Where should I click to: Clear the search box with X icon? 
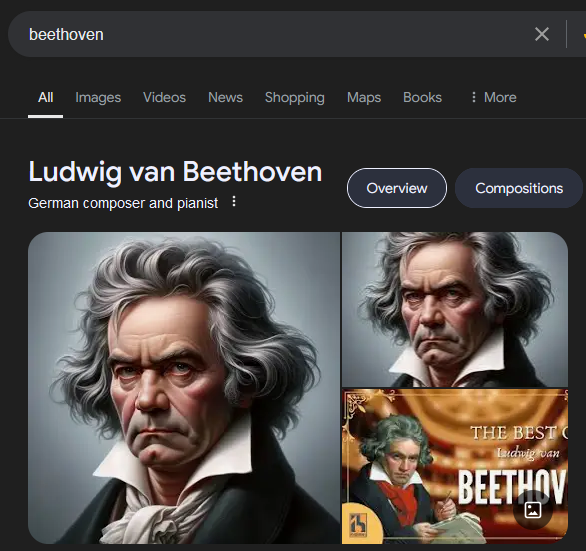(x=542, y=34)
